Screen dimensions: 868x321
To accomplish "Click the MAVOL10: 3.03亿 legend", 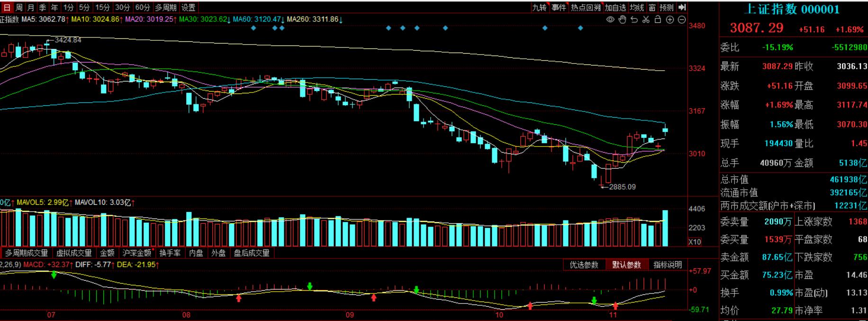I will click(105, 202).
